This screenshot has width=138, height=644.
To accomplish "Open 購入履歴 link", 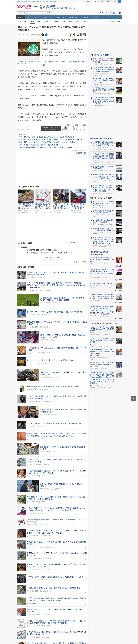I will 112,13.
